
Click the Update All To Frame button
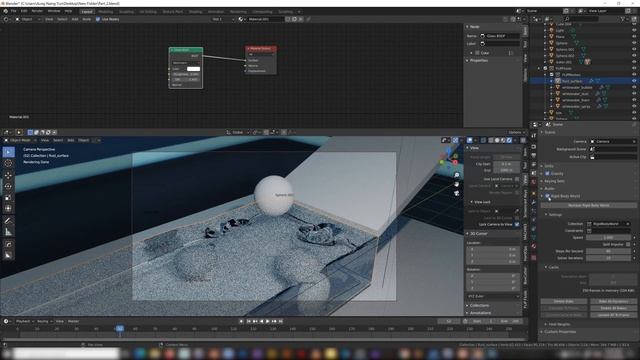613,315
